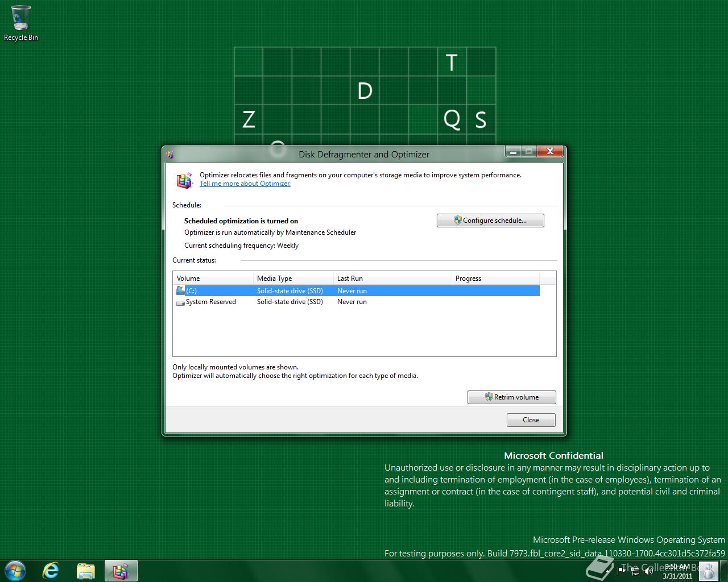Sort by the Media Type column header
728x582 pixels.
click(293, 278)
